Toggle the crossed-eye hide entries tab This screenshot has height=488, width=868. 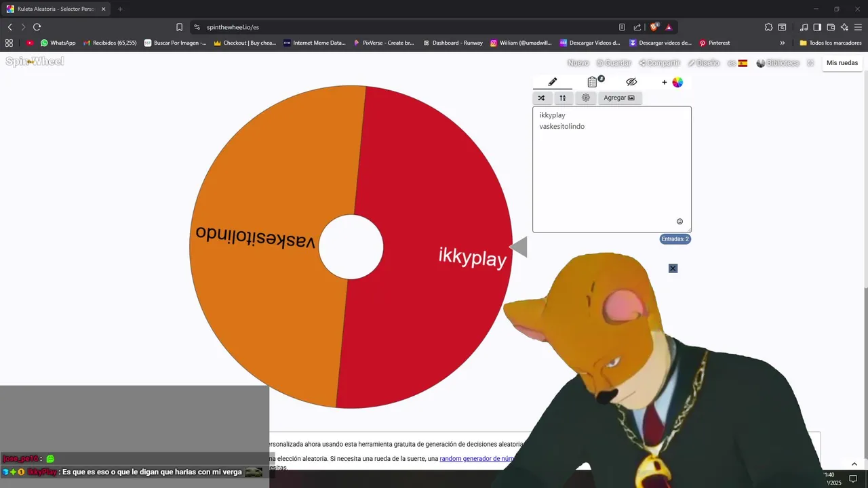click(631, 82)
